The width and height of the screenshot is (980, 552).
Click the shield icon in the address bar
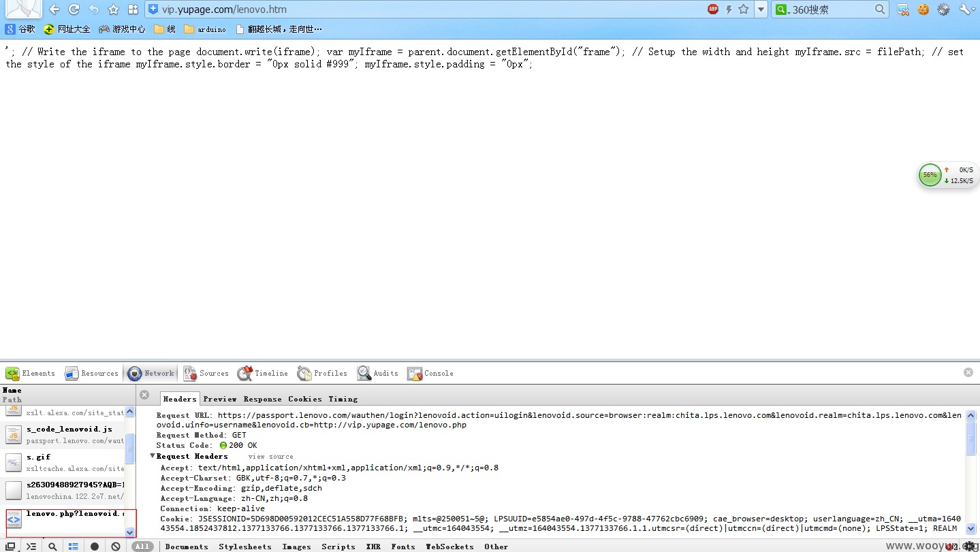tap(153, 10)
